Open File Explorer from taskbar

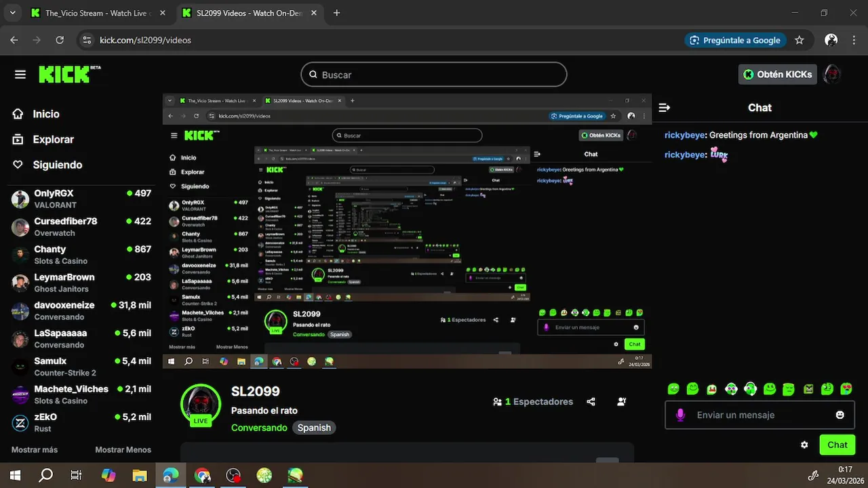139,475
